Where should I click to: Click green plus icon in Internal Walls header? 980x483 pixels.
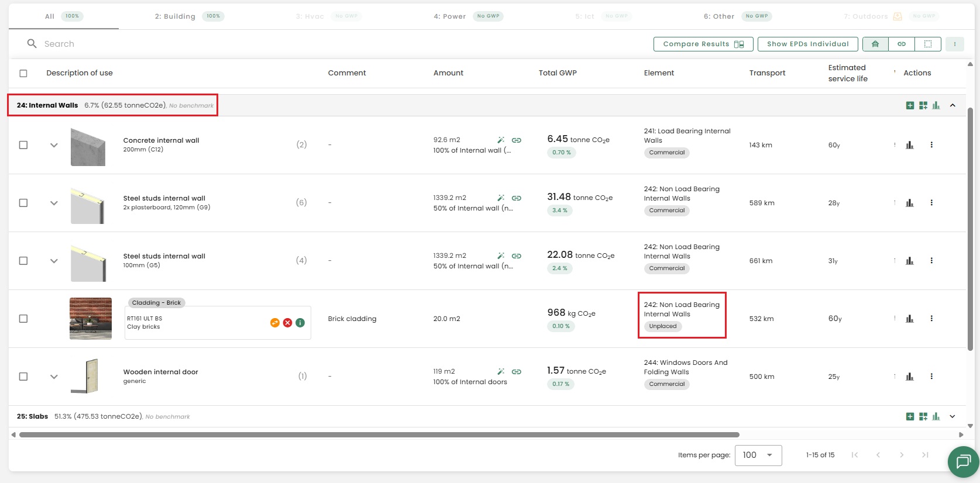[910, 105]
